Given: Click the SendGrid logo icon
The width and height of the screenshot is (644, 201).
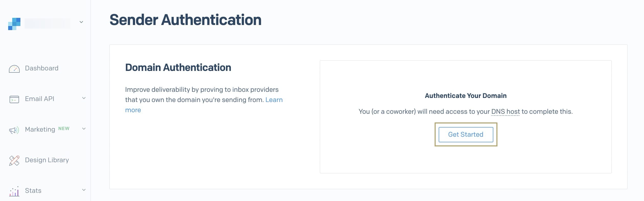Looking at the screenshot, I should coord(14,24).
